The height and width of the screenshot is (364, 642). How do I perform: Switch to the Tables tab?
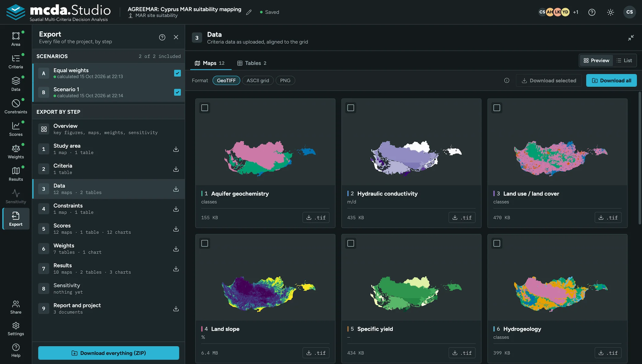[252, 63]
